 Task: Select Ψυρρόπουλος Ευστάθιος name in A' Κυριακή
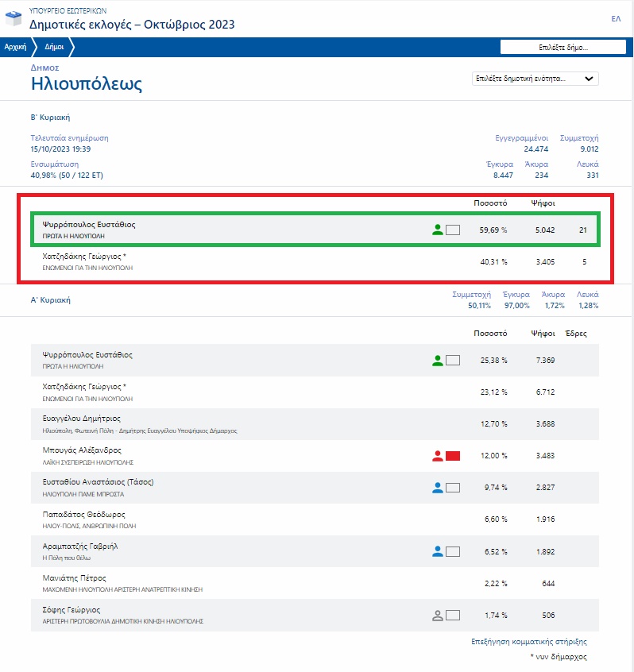point(87,355)
